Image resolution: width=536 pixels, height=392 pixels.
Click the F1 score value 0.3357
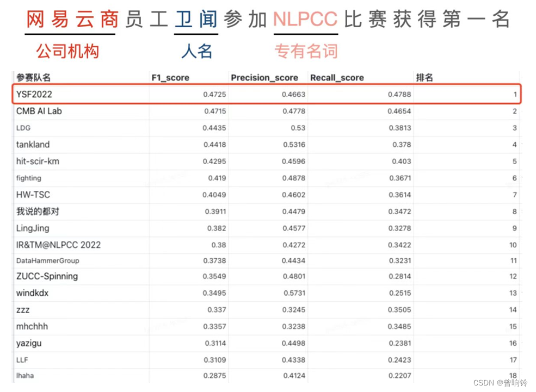[x=215, y=326]
